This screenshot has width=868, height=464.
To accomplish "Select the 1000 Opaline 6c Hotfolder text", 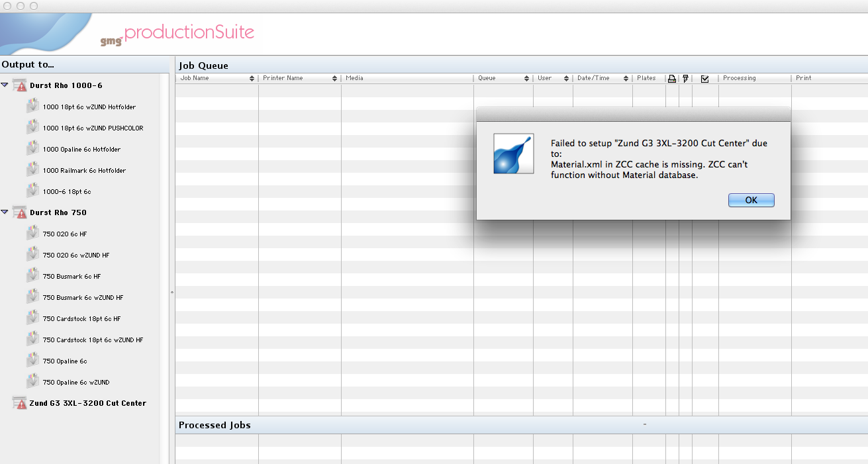I will pyautogui.click(x=81, y=149).
